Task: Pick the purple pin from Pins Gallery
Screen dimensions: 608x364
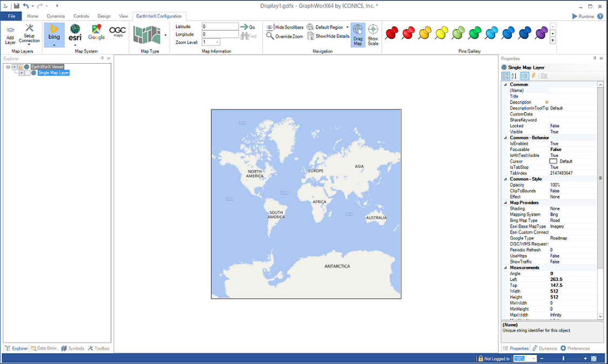Action: point(541,33)
